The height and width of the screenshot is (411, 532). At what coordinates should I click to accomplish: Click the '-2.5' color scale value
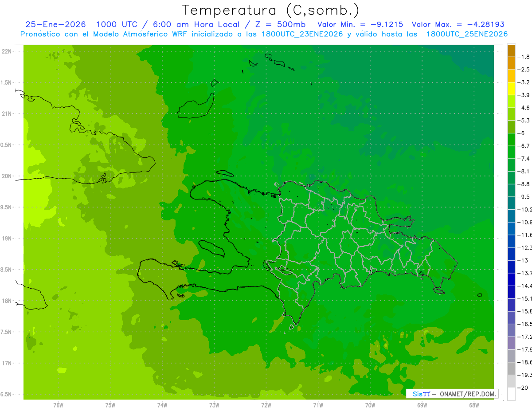click(524, 70)
